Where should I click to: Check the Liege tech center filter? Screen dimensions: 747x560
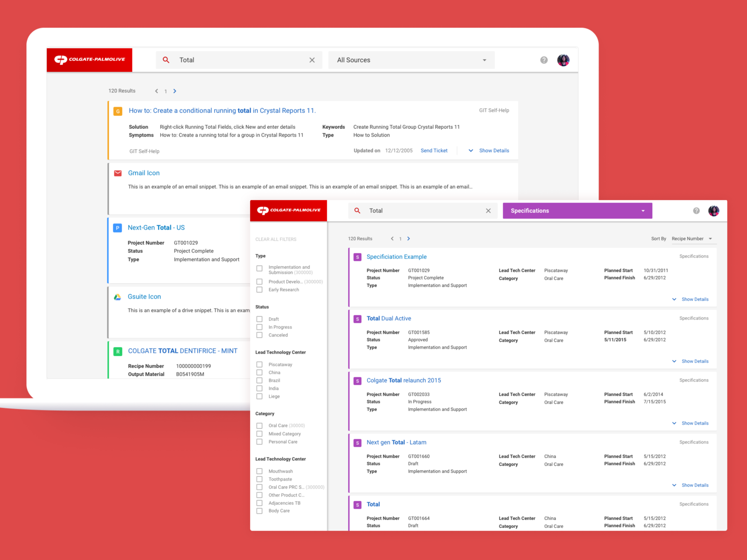[x=259, y=397]
